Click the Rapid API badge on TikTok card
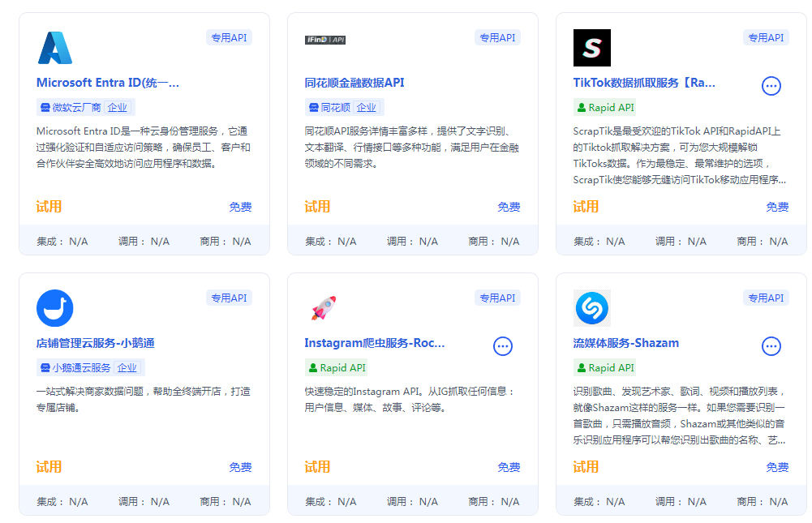 click(x=605, y=106)
